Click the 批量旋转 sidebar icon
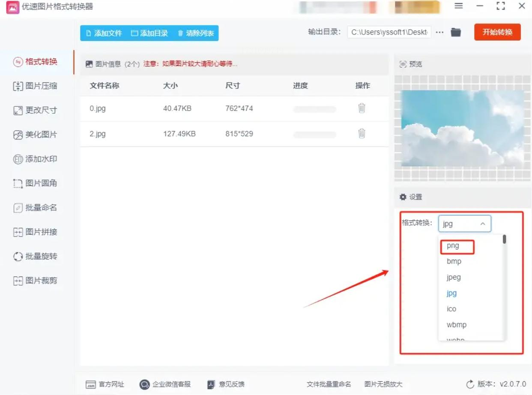The height and width of the screenshot is (395, 532). tap(18, 257)
